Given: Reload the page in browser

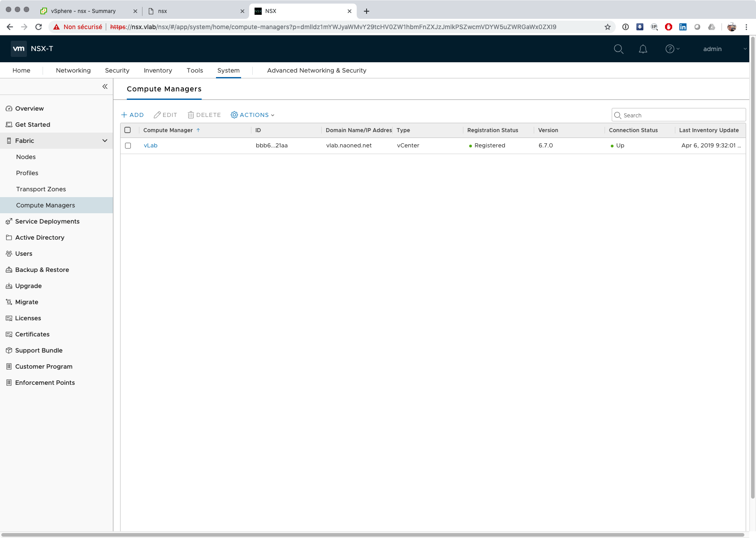Looking at the screenshot, I should coord(39,27).
